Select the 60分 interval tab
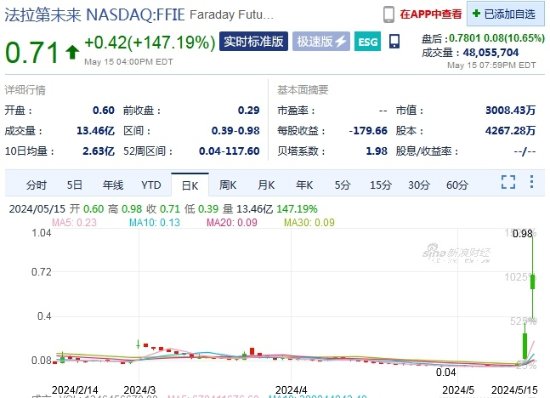The width and height of the screenshot is (550, 398). coord(457,185)
